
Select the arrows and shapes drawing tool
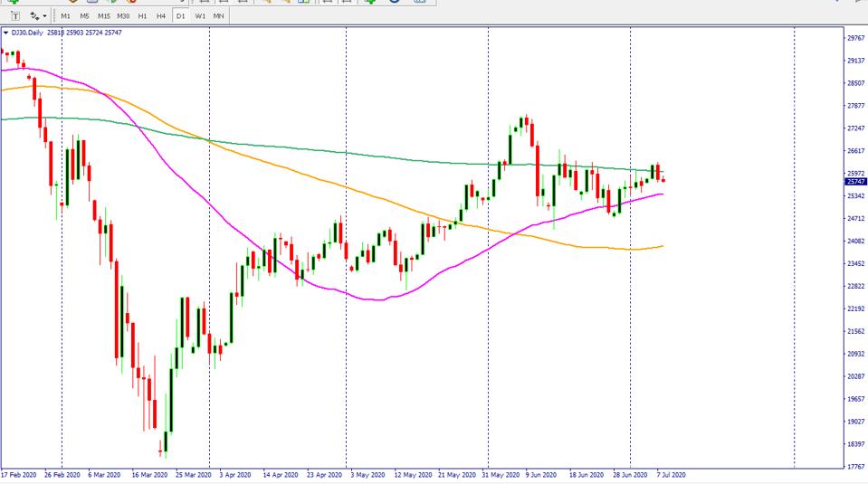point(33,16)
